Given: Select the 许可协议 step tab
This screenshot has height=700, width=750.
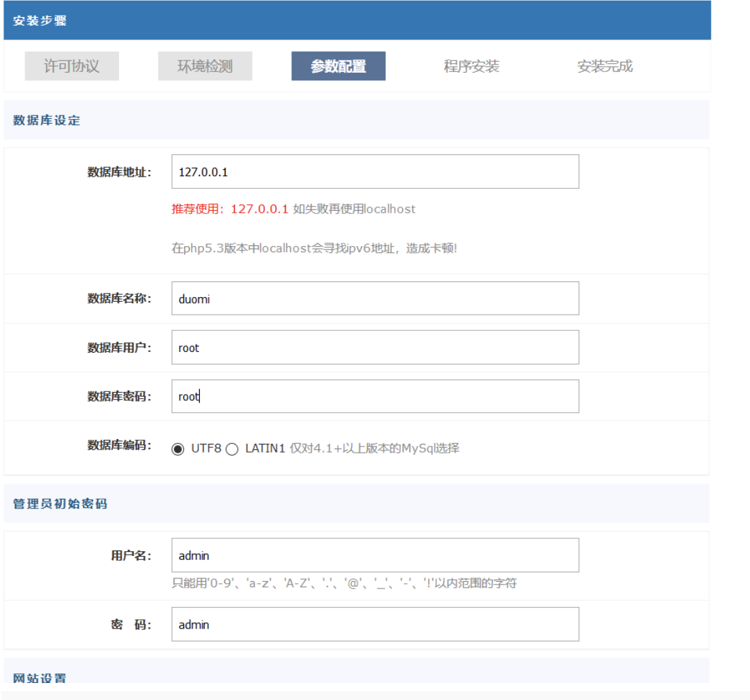Looking at the screenshot, I should click(72, 66).
